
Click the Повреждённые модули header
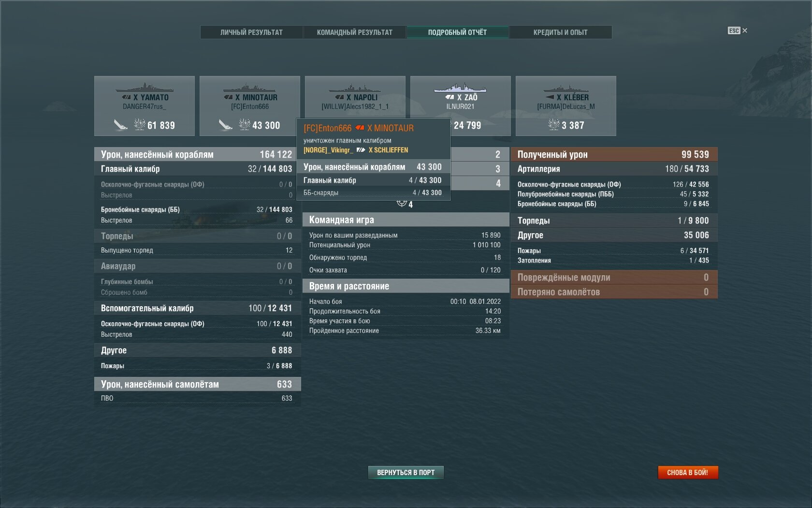pos(614,277)
